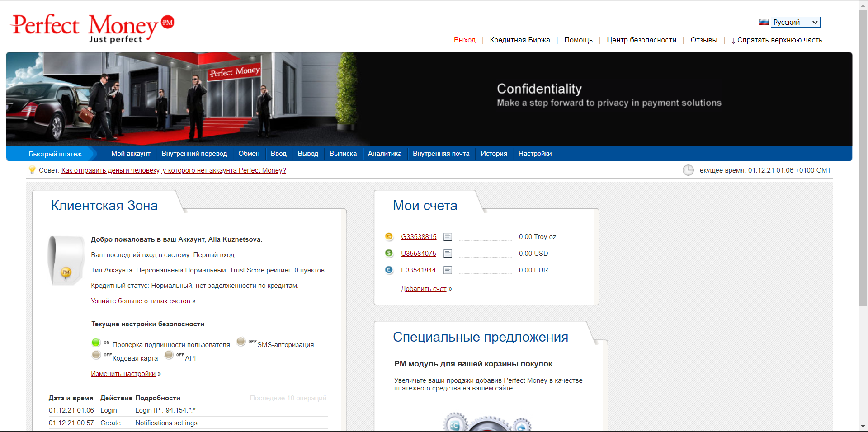Image resolution: width=868 pixels, height=432 pixels.
Task: Click 'Последние 10 операций' label
Action: pyautogui.click(x=288, y=398)
